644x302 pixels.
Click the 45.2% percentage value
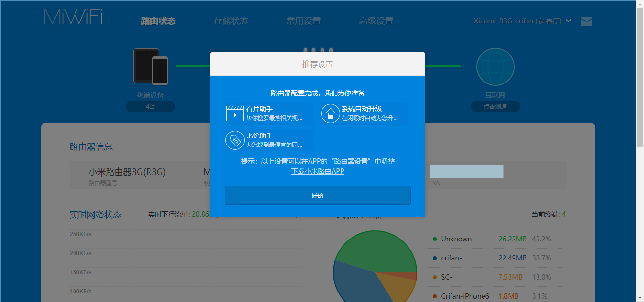[541, 239]
